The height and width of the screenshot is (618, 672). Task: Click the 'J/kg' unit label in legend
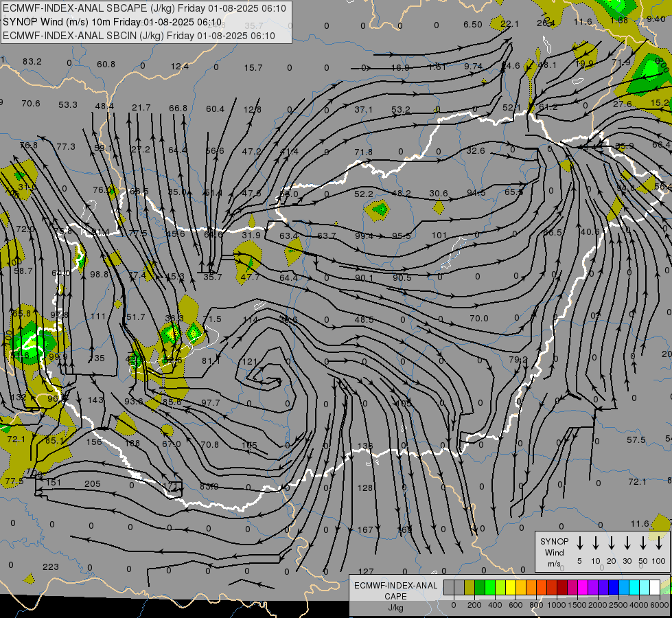coord(395,608)
